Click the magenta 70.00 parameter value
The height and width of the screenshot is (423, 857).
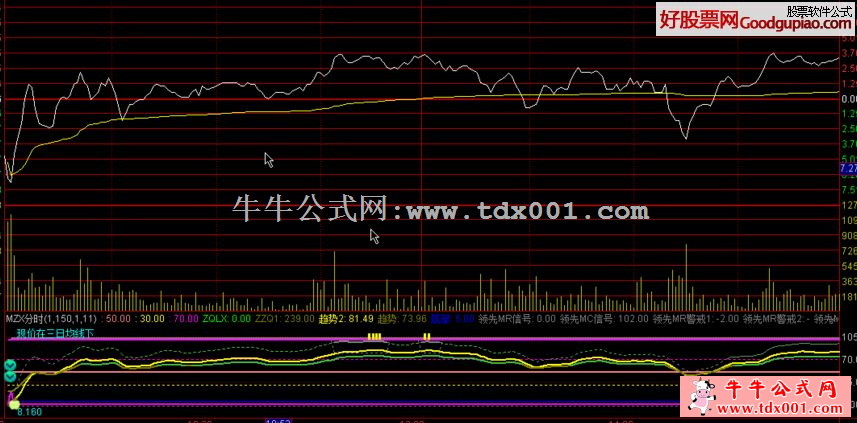click(185, 319)
